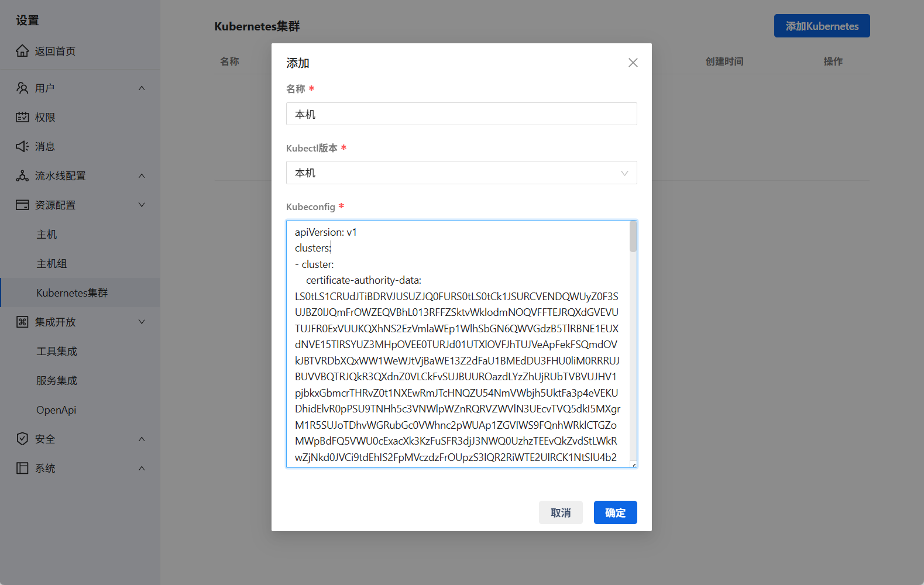Screen dimensions: 924x585
Task: Click the 消息 speaker icon
Action: click(22, 146)
